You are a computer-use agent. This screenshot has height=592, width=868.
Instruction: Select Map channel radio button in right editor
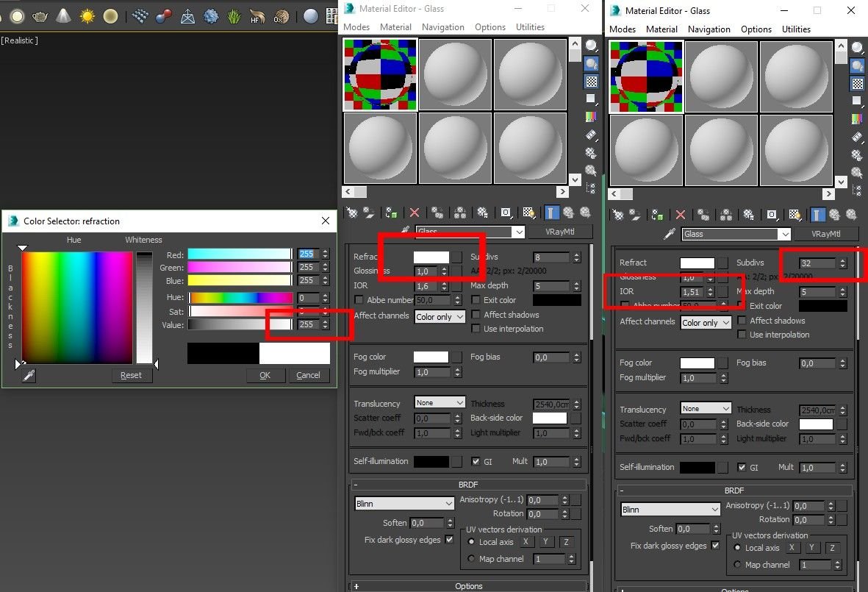[738, 565]
